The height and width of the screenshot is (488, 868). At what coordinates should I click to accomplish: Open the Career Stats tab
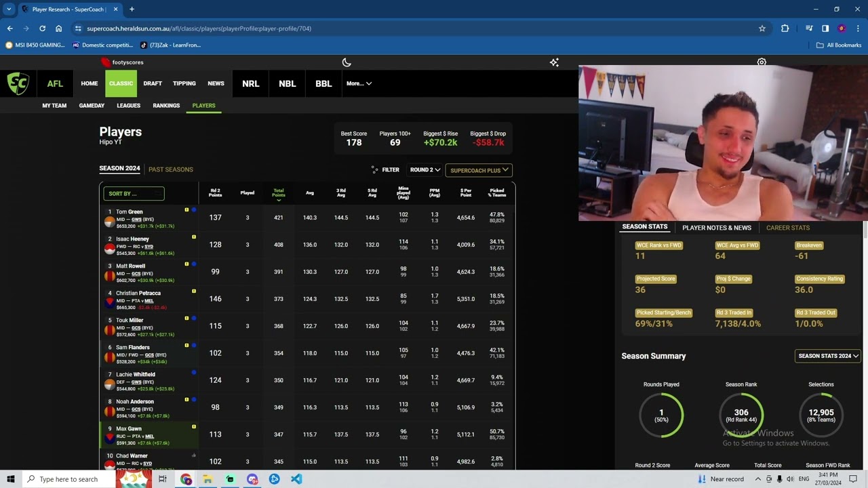click(x=788, y=228)
